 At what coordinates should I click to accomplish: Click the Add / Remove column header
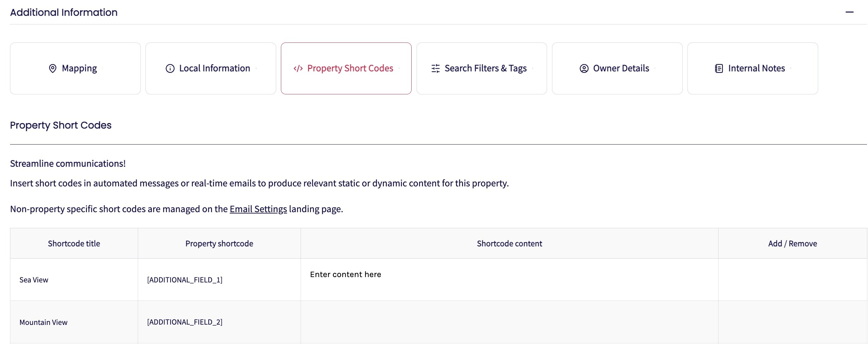point(792,244)
